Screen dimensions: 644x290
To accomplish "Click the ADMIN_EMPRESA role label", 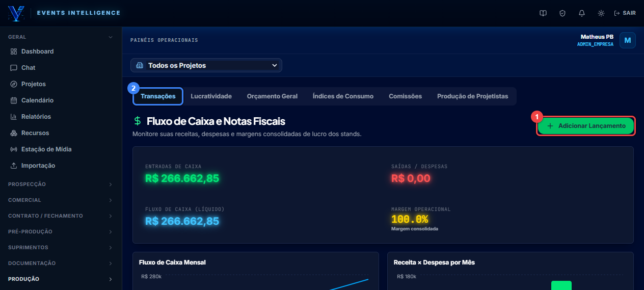I will coord(595,44).
